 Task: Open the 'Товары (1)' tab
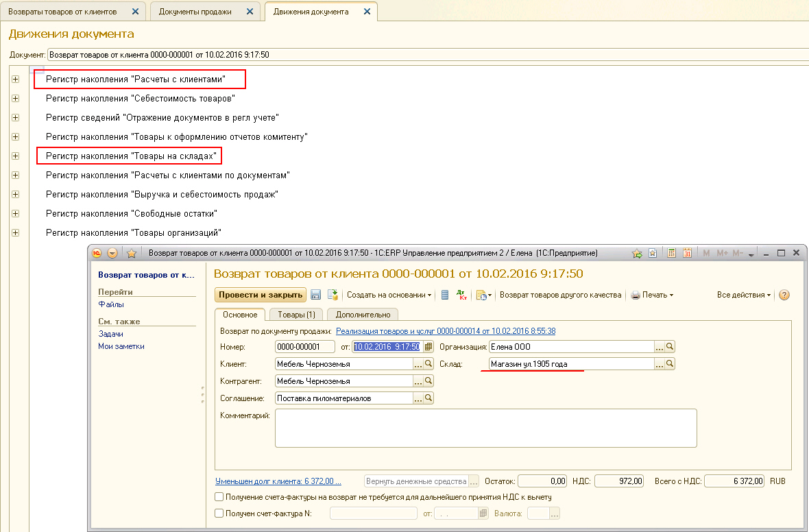(x=296, y=314)
